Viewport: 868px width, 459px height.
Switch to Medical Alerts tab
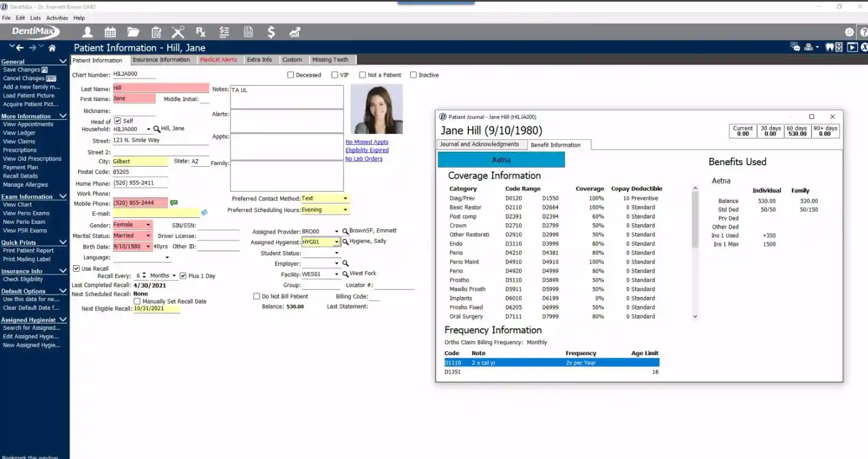pyautogui.click(x=218, y=60)
